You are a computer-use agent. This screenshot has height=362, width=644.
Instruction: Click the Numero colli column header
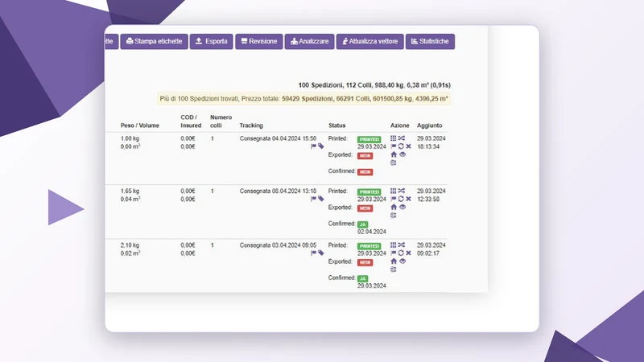click(x=221, y=121)
